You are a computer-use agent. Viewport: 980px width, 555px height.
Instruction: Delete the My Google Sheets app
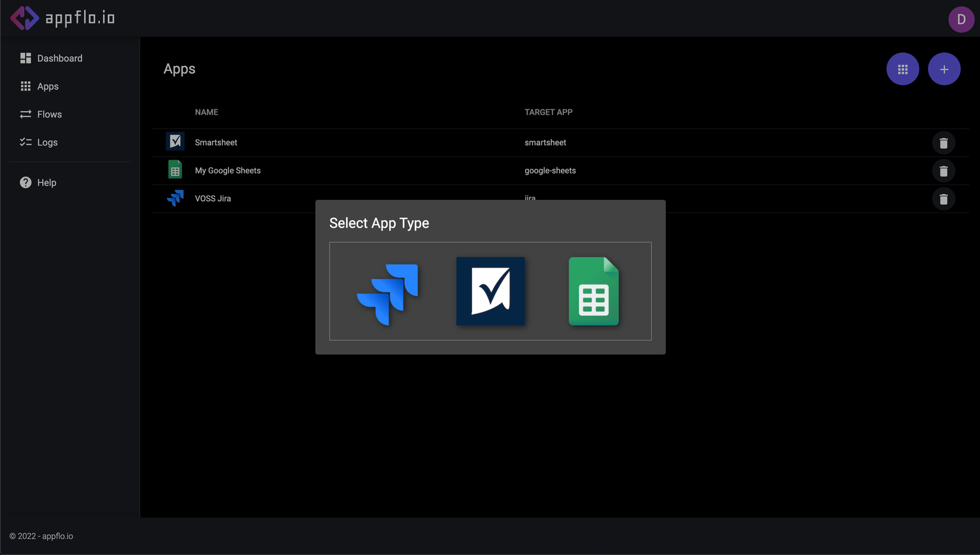[944, 171]
